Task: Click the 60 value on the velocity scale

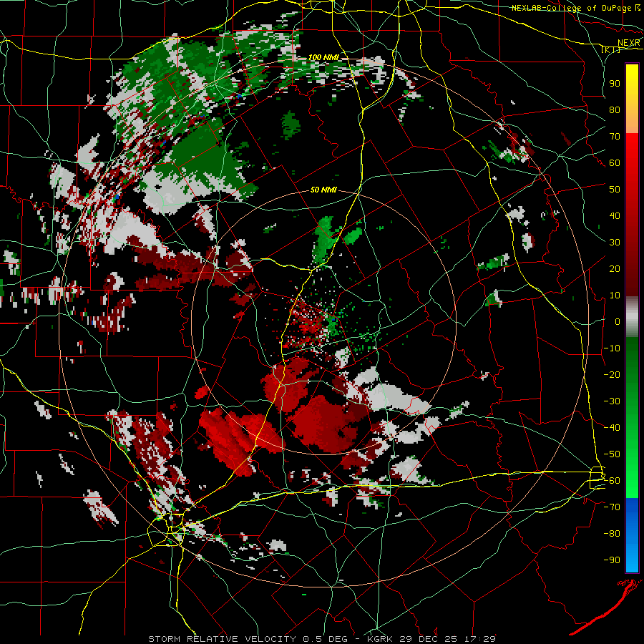Action: (x=615, y=162)
